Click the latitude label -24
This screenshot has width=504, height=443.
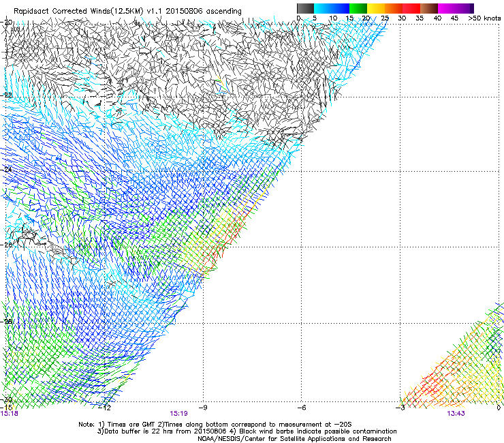tap(7, 169)
